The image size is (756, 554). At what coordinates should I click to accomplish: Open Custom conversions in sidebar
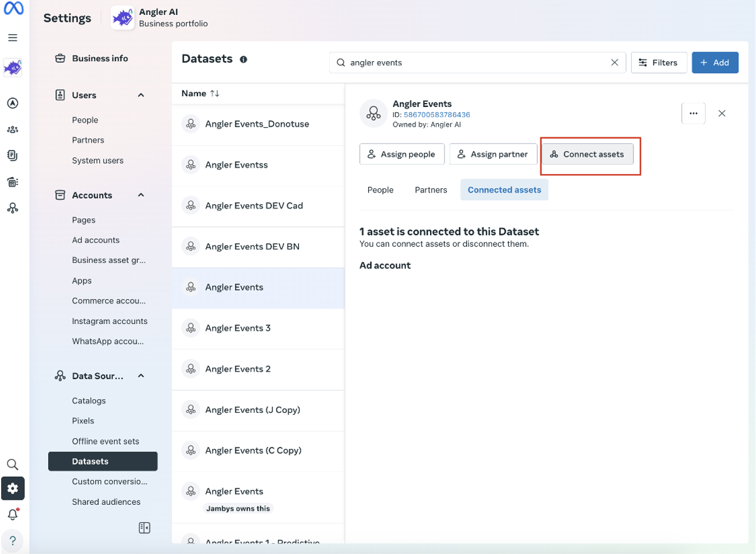click(x=109, y=482)
